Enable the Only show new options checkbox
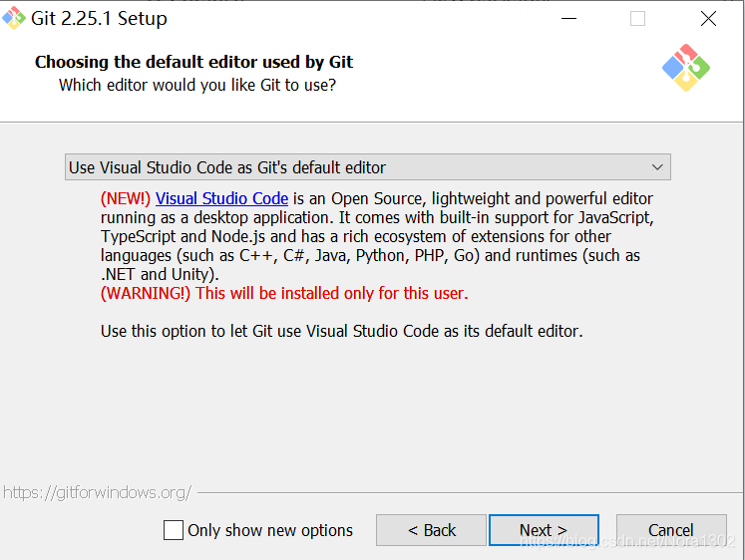This screenshot has width=745, height=560. pos(174,530)
